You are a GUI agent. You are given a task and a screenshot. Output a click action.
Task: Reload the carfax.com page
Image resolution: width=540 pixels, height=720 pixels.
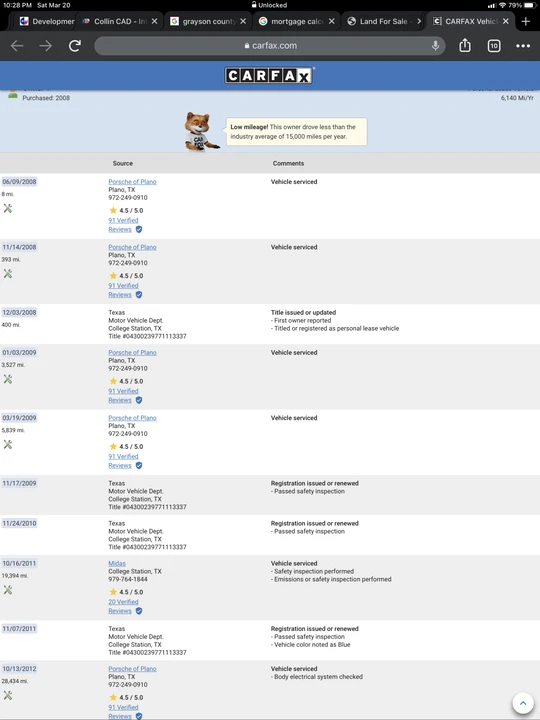pyautogui.click(x=75, y=45)
